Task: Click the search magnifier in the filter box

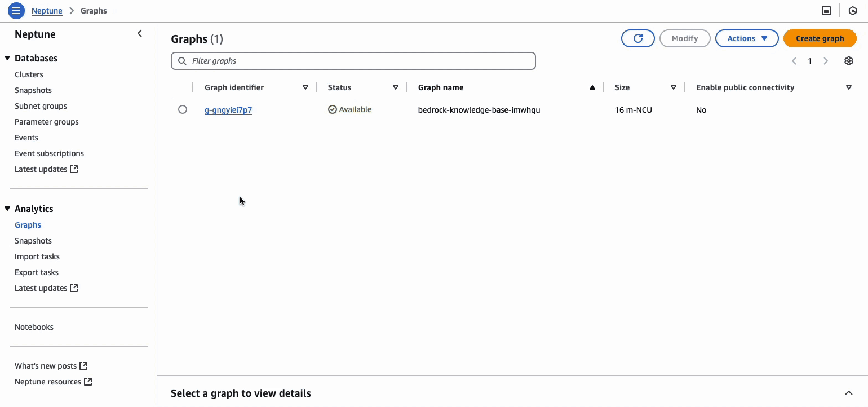Action: pyautogui.click(x=181, y=60)
